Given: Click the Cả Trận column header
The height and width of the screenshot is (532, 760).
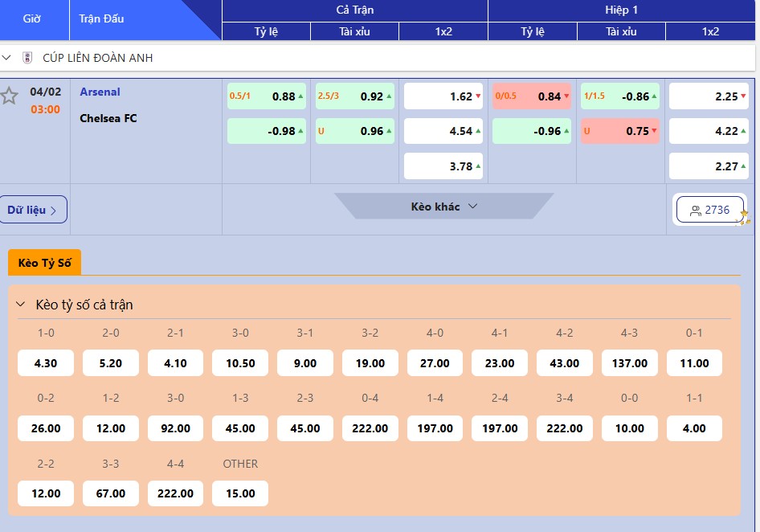Looking at the screenshot, I should (x=354, y=10).
